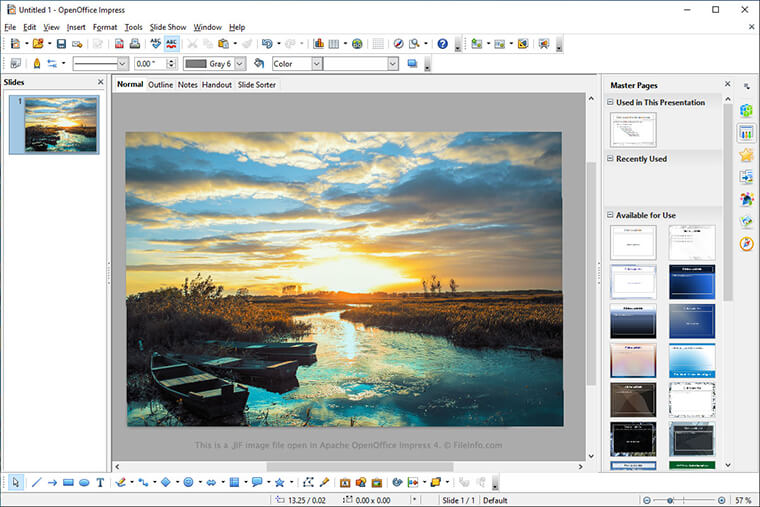This screenshot has height=507, width=760.
Task: Select the Ellipse drawing tool
Action: click(84, 482)
